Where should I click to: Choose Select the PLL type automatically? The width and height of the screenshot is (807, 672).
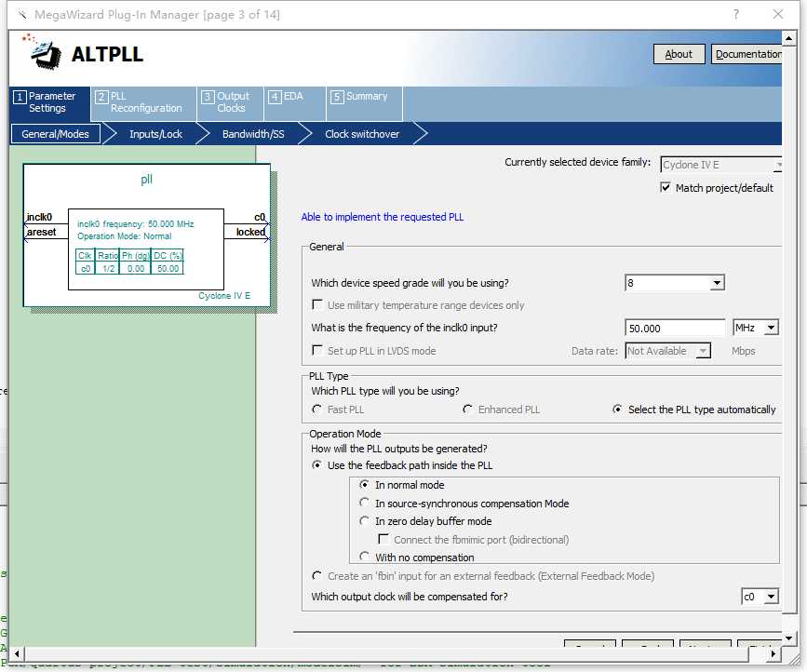click(x=617, y=410)
